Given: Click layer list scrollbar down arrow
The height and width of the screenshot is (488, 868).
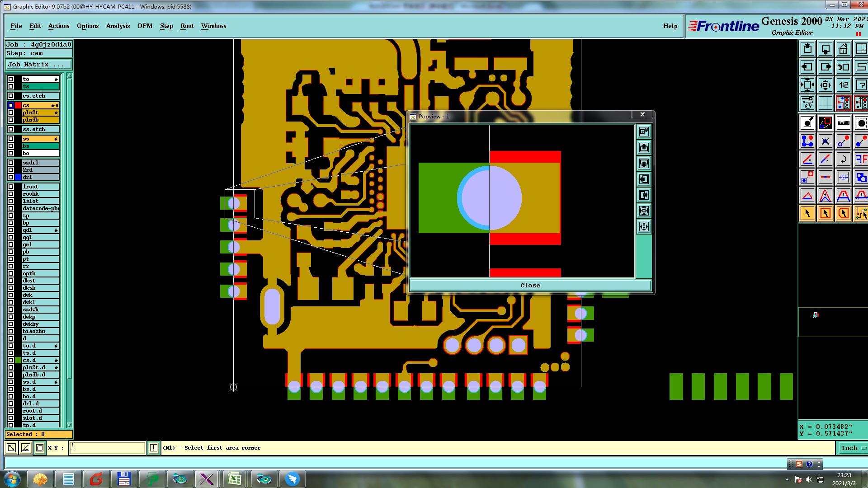Looking at the screenshot, I should 69,425.
